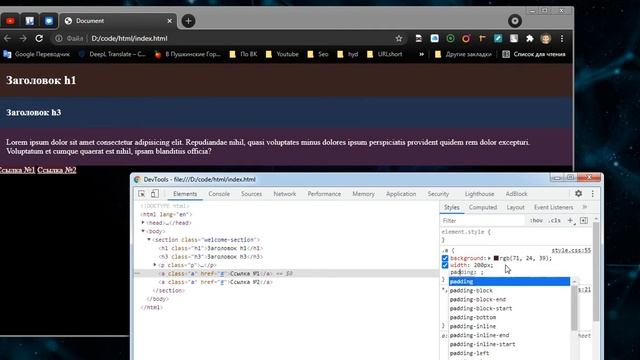Click the green circle extension icon

(450, 38)
